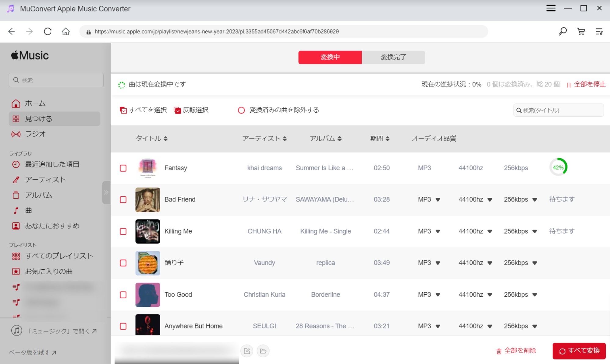
Task: Open 256kbps dropdown for Killing Me
Action: [x=520, y=231]
